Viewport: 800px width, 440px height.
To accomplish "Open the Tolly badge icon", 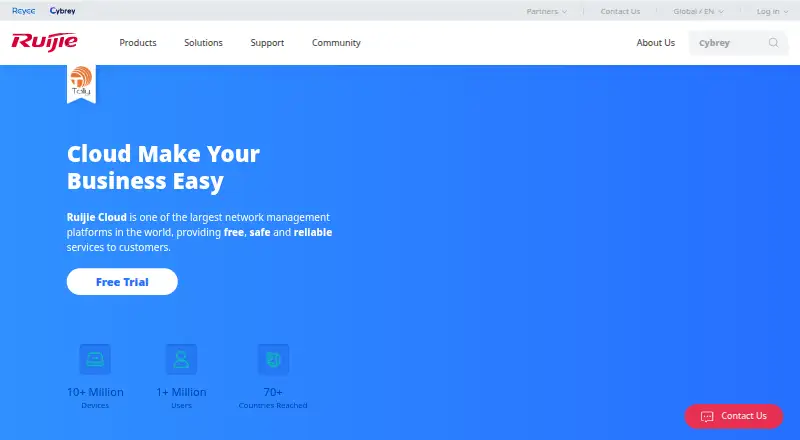I will click(81, 84).
